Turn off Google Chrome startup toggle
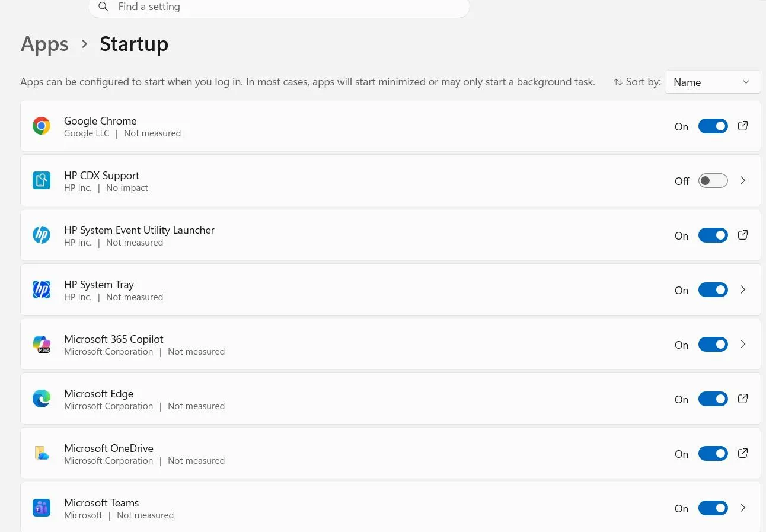 713,126
